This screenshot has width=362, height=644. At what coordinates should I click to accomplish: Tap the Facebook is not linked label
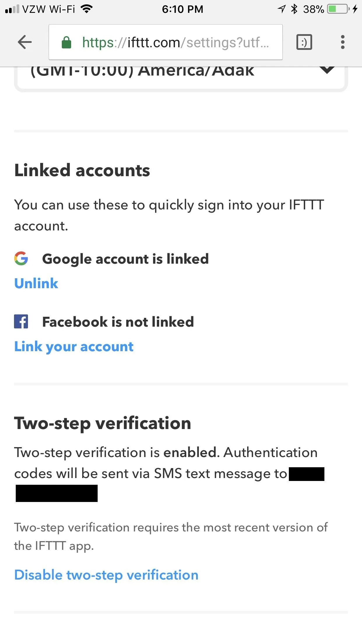point(118,322)
